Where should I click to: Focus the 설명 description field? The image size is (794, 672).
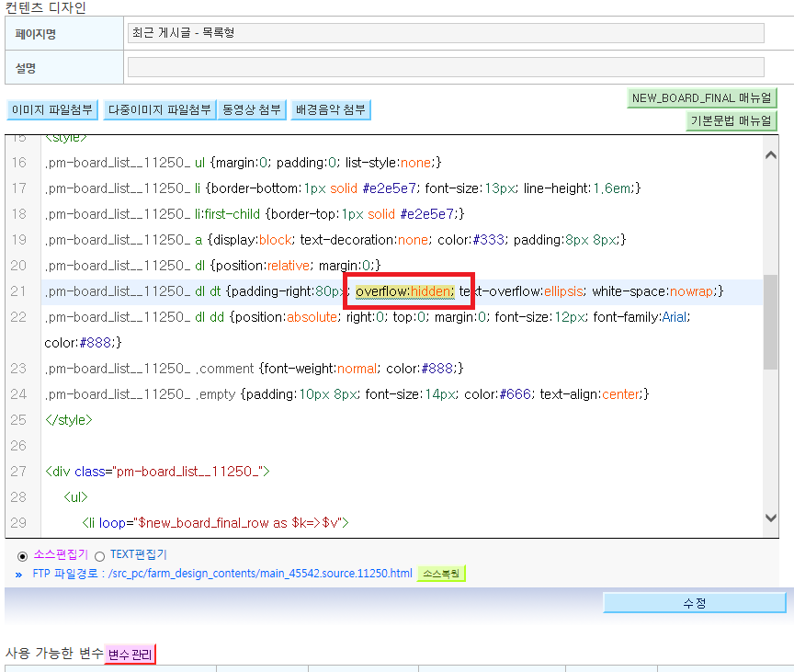446,67
